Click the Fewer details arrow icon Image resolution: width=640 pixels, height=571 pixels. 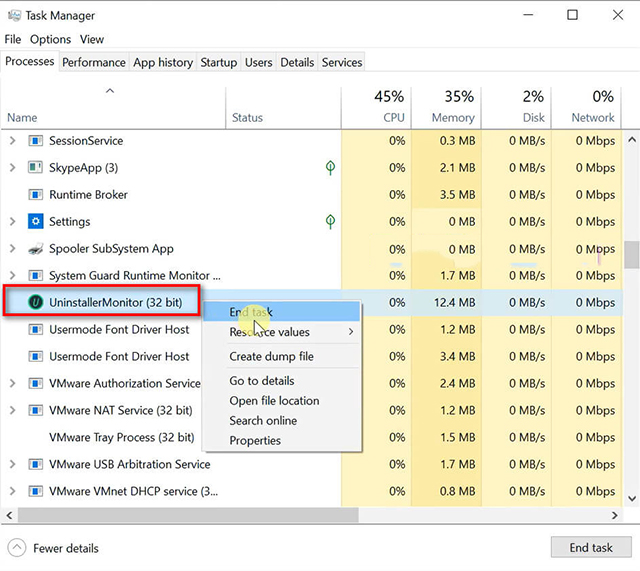click(17, 548)
